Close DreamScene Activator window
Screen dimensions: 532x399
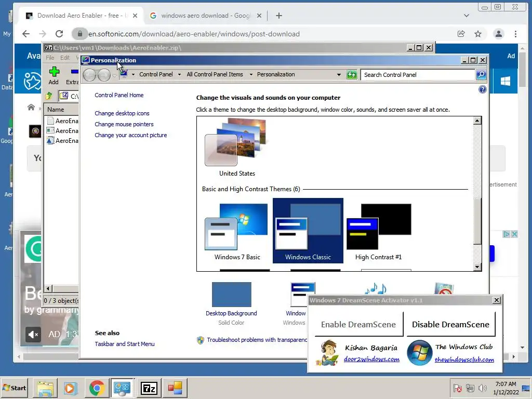496,300
